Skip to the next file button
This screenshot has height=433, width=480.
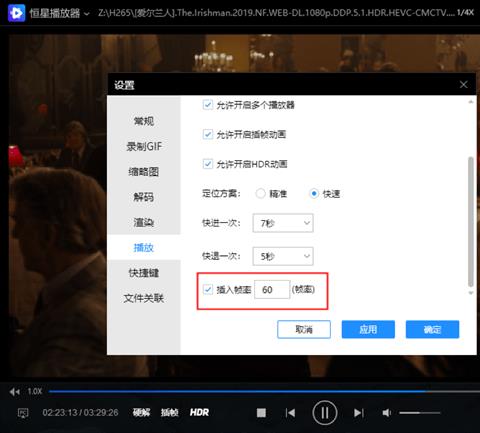(x=359, y=413)
